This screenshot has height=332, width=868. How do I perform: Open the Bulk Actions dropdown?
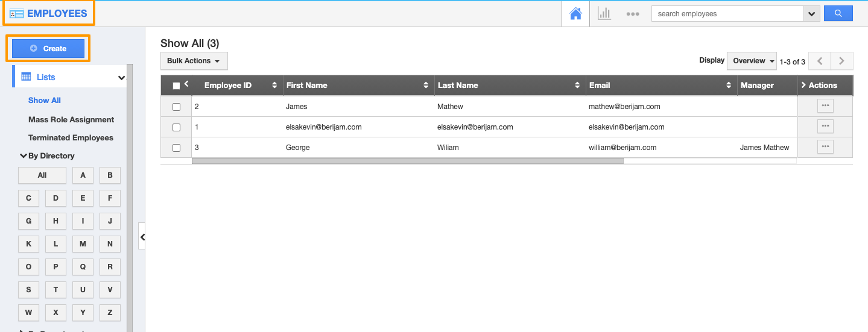(x=194, y=61)
